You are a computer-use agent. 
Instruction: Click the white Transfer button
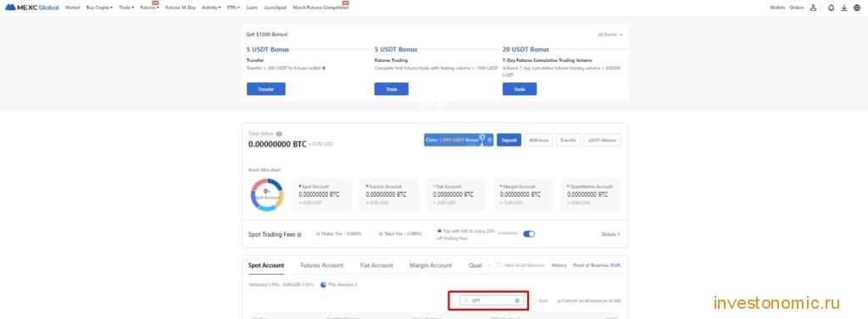pyautogui.click(x=568, y=140)
